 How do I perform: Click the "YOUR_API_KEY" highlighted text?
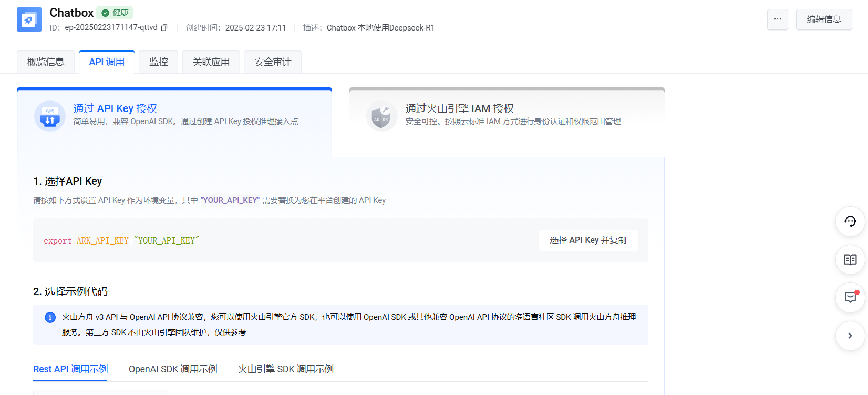(230, 200)
